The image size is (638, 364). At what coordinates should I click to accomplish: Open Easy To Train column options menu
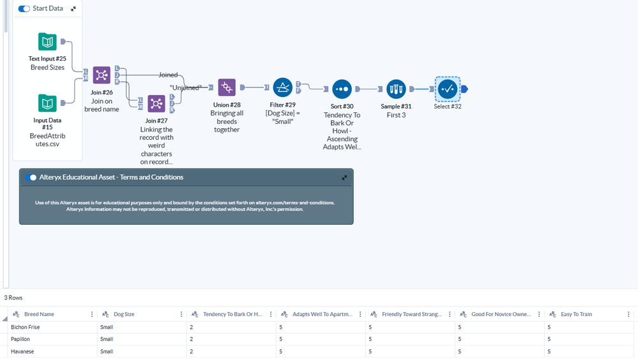coord(628,314)
